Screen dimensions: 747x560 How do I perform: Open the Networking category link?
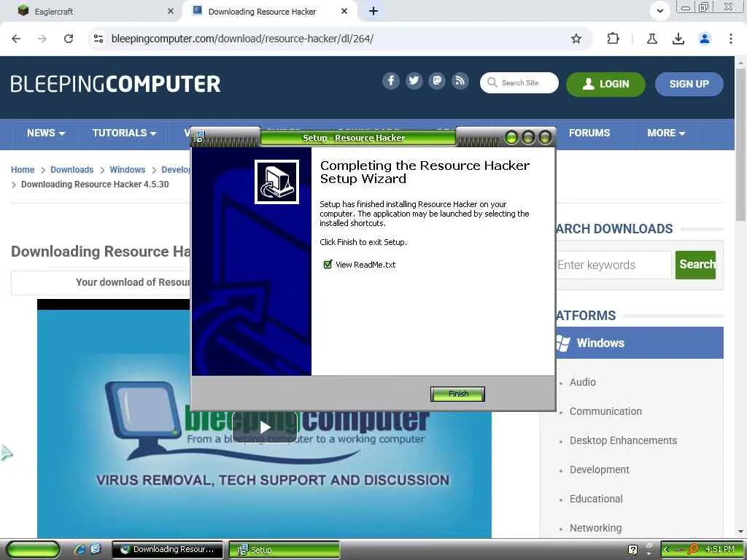(595, 528)
